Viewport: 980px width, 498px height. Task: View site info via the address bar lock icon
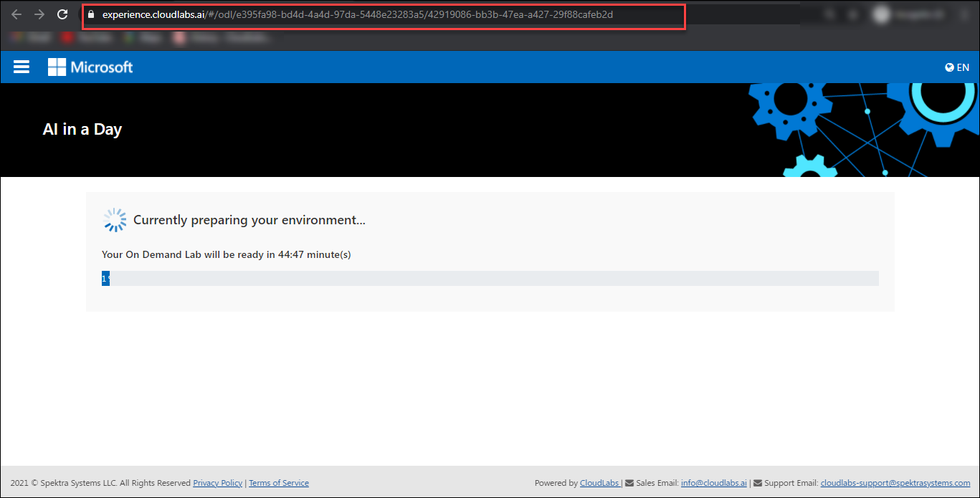[x=90, y=14]
